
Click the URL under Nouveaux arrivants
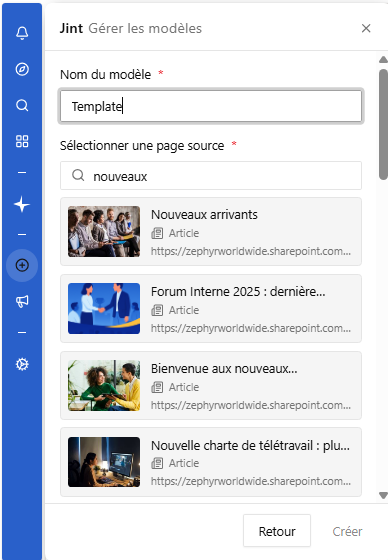pyautogui.click(x=250, y=251)
